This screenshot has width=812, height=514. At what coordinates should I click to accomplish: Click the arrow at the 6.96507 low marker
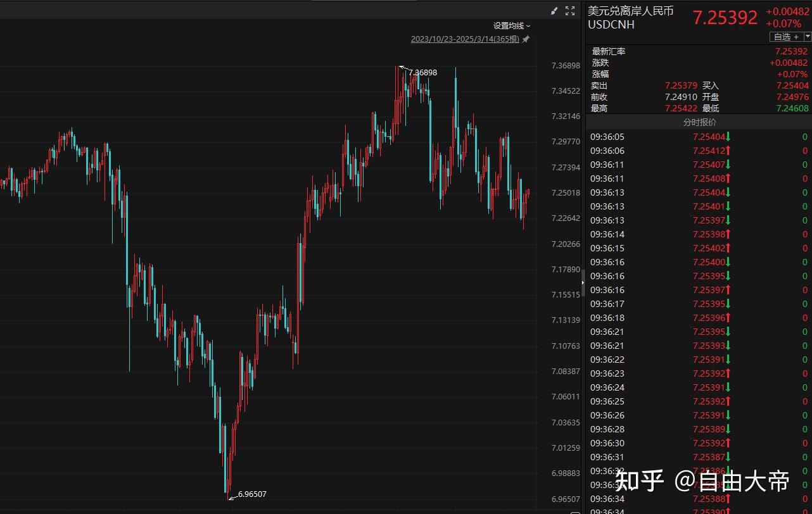[232, 498]
